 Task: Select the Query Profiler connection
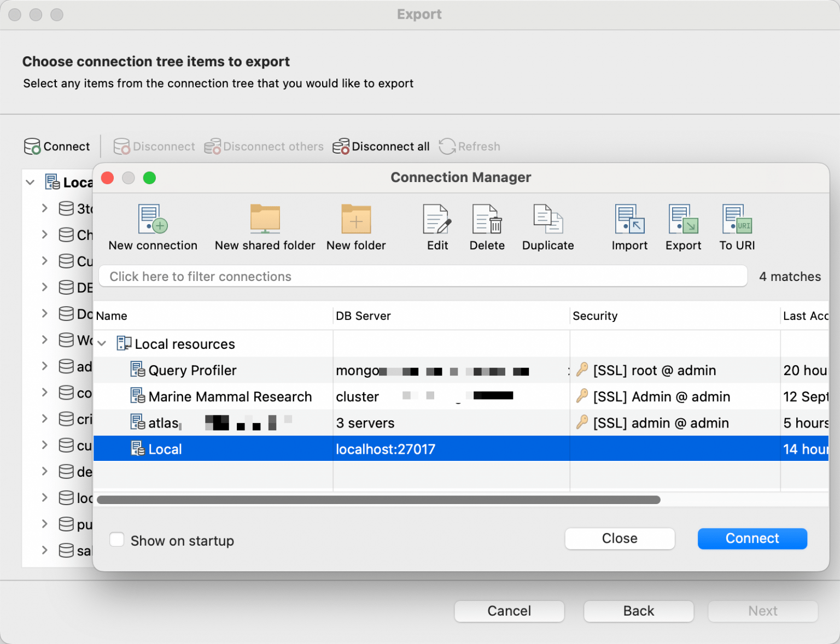[192, 371]
